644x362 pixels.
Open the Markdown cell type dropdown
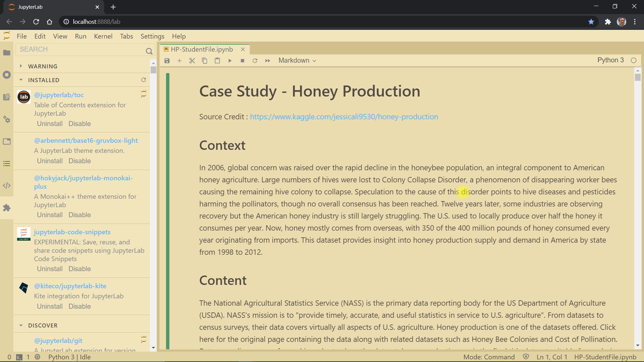tap(297, 61)
